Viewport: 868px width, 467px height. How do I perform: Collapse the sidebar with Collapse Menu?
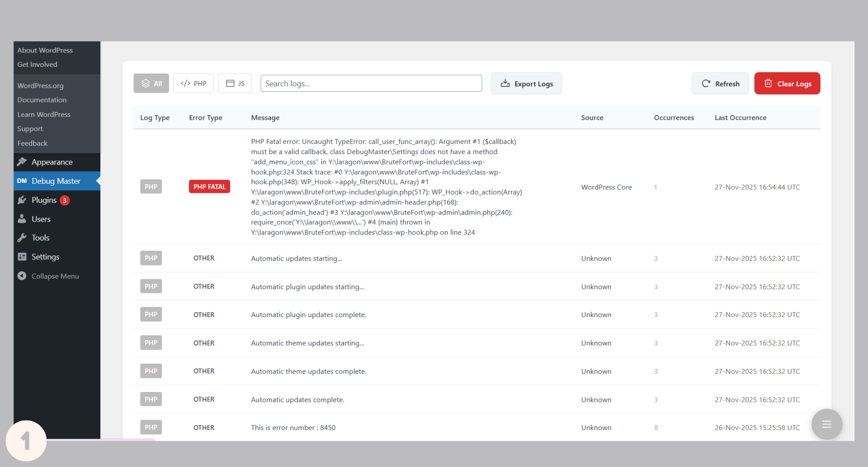coord(57,276)
